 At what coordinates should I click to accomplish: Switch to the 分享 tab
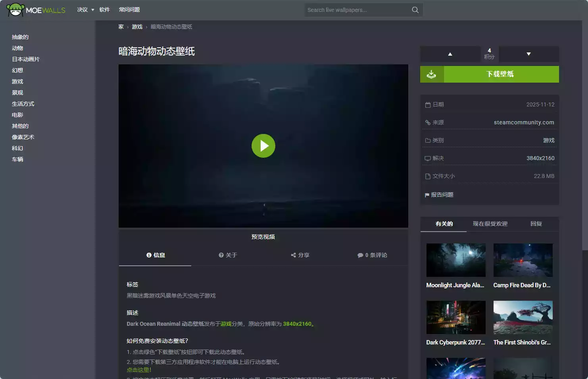pyautogui.click(x=300, y=255)
